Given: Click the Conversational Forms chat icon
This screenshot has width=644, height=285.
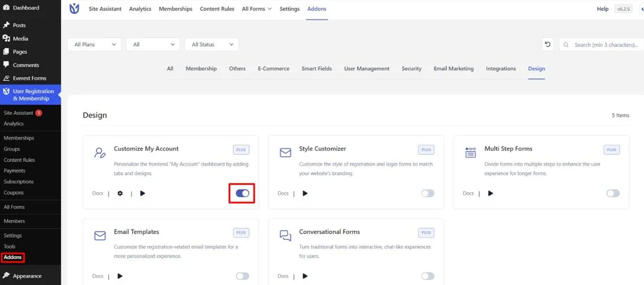Looking at the screenshot, I should click(x=285, y=236).
